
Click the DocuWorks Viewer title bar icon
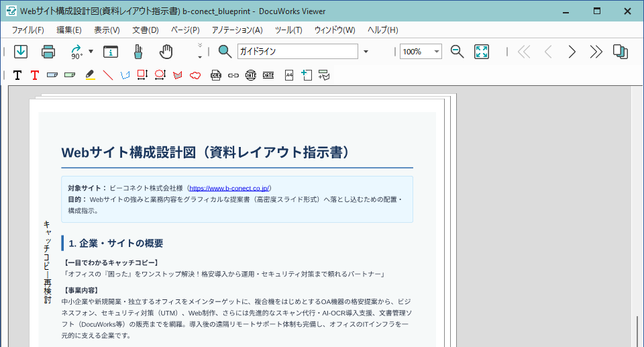pyautogui.click(x=11, y=11)
